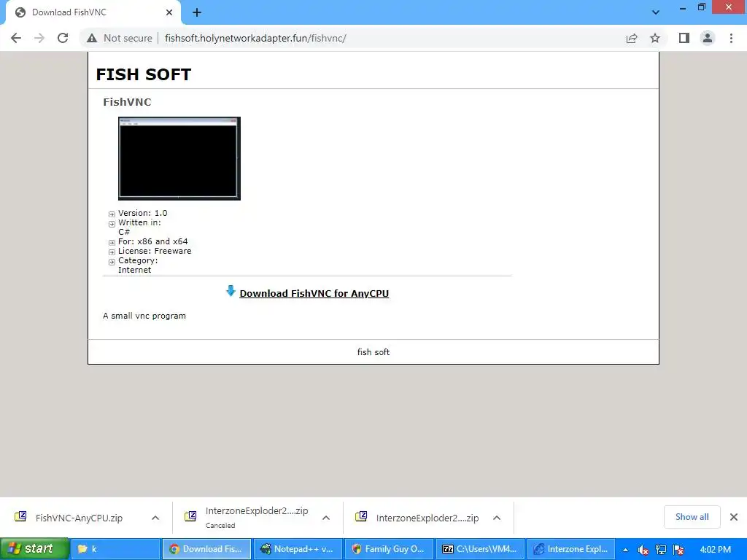Click Show all downloads
The image size is (747, 560).
click(692, 517)
